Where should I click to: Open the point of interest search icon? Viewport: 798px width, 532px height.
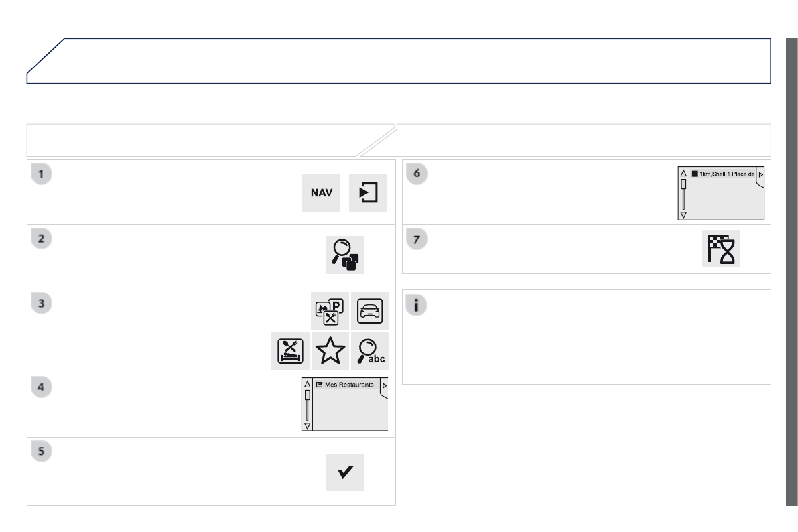pyautogui.click(x=344, y=255)
